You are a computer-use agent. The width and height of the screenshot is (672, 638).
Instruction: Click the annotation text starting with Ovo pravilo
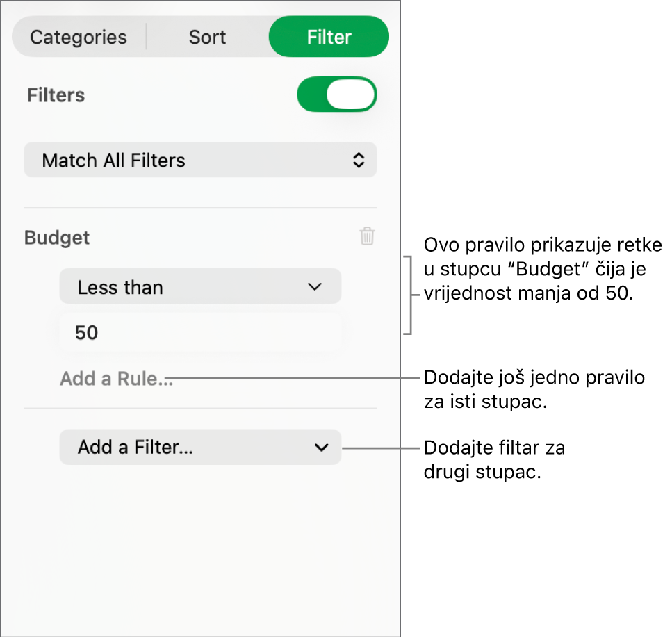(542, 269)
